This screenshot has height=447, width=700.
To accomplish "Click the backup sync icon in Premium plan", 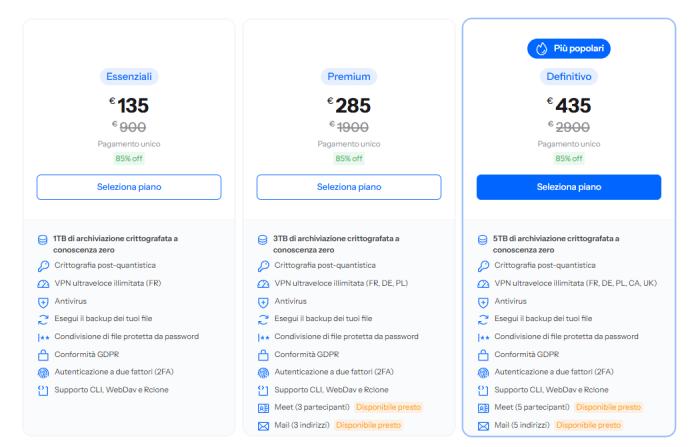I will click(x=263, y=319).
